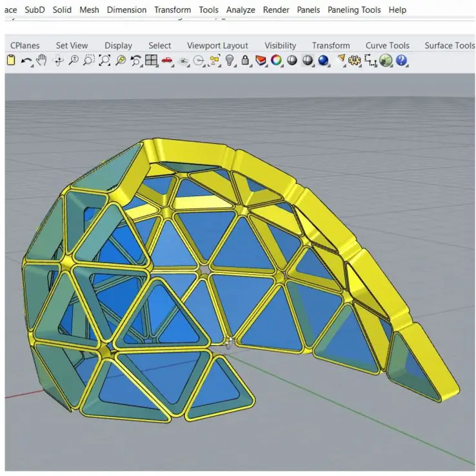Switch to the Curve Tools toolbar tab
The image size is (476, 476).
tap(387, 45)
